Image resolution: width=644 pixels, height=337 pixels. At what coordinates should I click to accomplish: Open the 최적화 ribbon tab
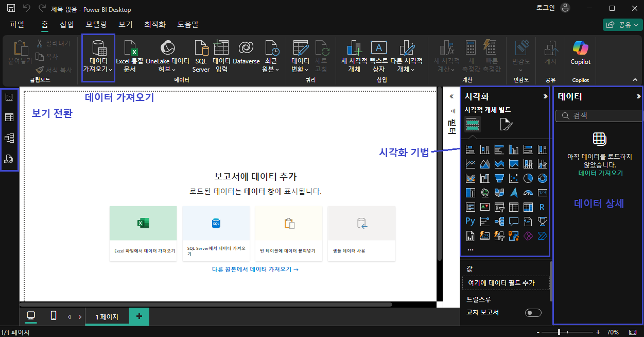[155, 24]
